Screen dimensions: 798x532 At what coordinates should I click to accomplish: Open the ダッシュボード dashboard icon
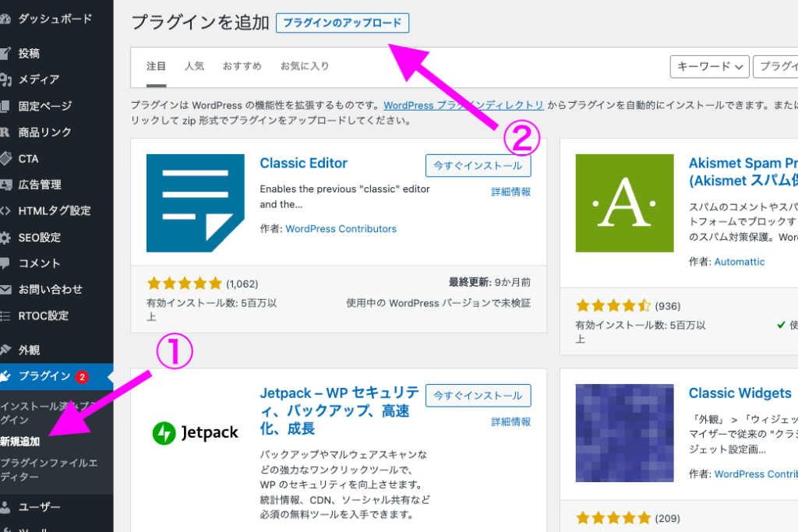[x=5, y=19]
